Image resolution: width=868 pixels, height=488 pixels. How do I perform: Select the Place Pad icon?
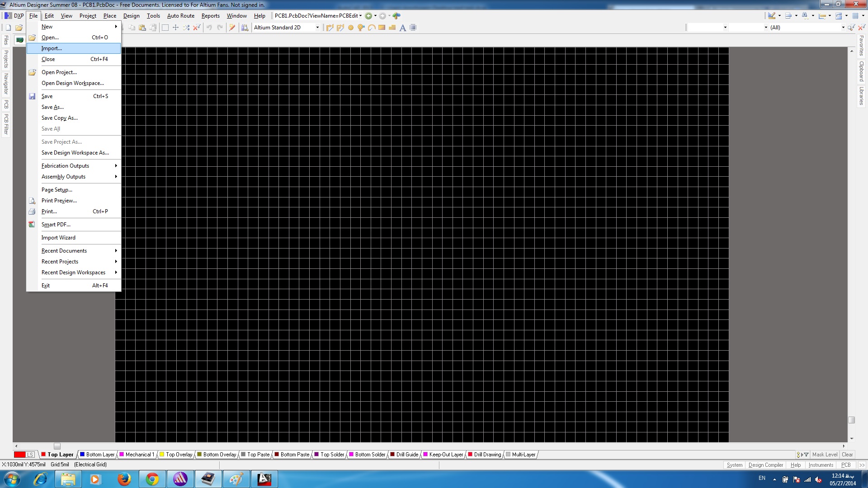(x=351, y=28)
